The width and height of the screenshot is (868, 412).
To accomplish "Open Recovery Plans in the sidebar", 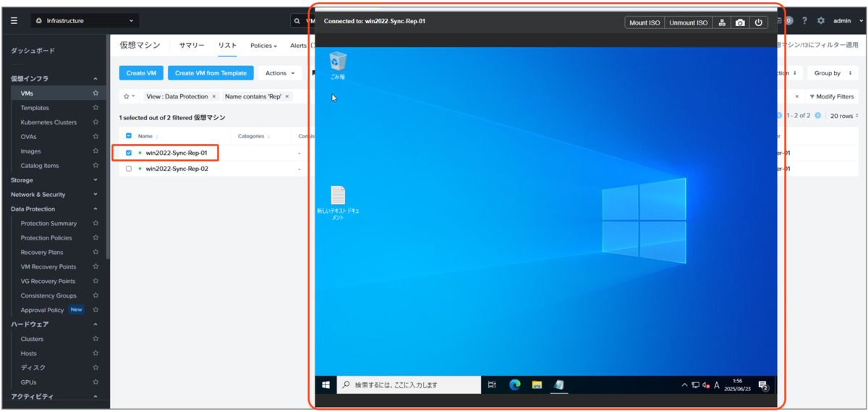I will (42, 253).
